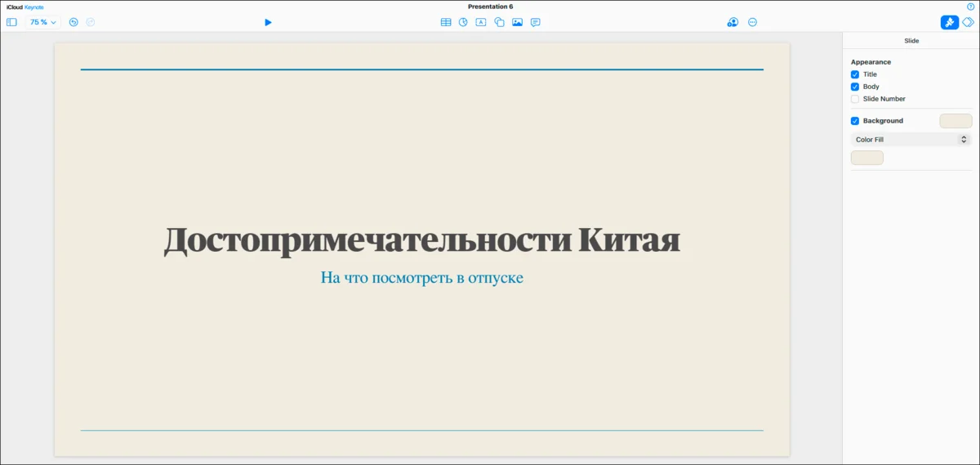Click the Appearance section heading
Screen dimensions: 980x465
click(x=871, y=62)
